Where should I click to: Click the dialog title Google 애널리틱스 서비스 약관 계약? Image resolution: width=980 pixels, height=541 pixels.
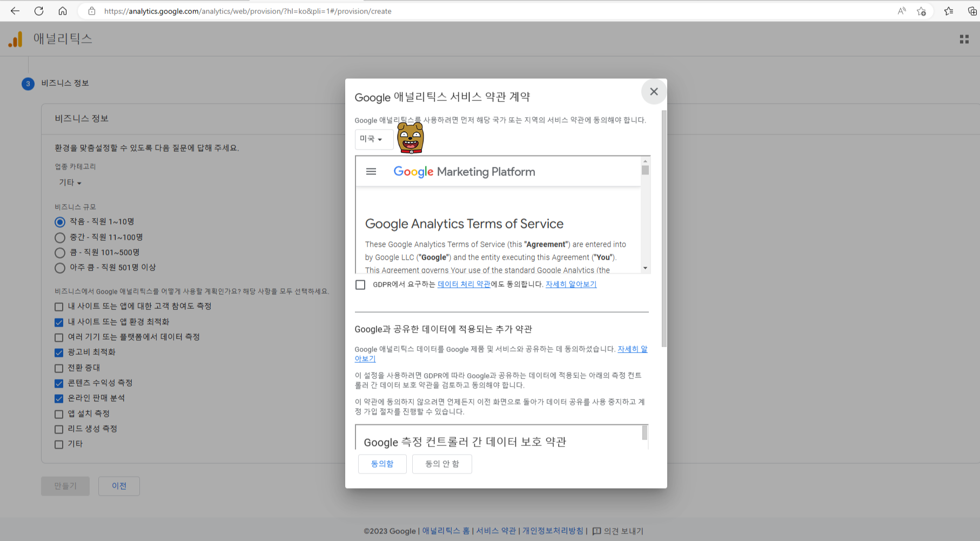tap(442, 97)
